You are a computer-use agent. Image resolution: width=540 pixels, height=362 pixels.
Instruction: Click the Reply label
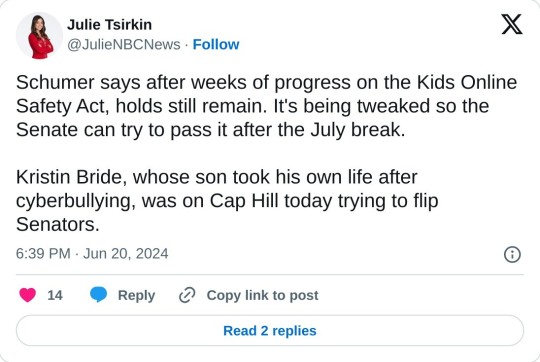pos(136,296)
